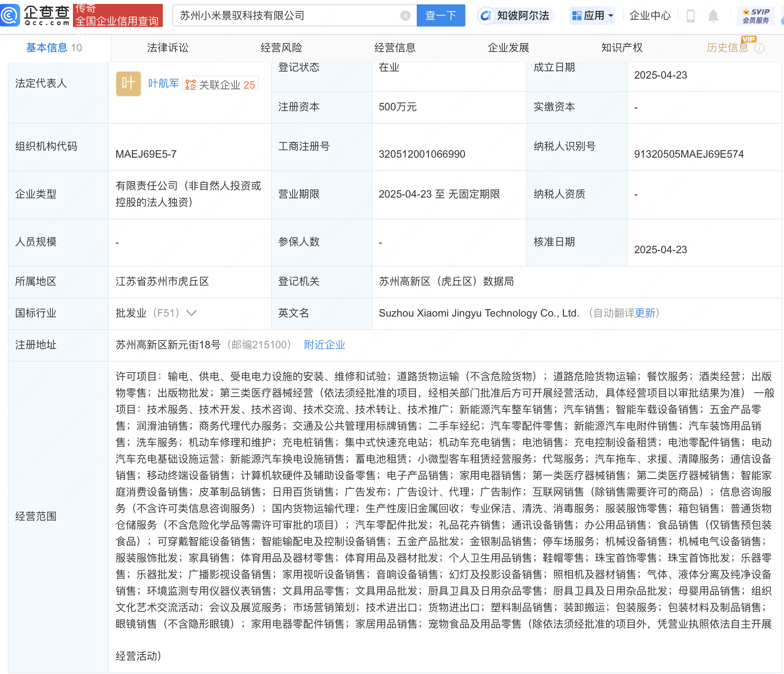The image size is (784, 674).
Task: Click the Qcc.com logo icon
Action: [x=10, y=15]
